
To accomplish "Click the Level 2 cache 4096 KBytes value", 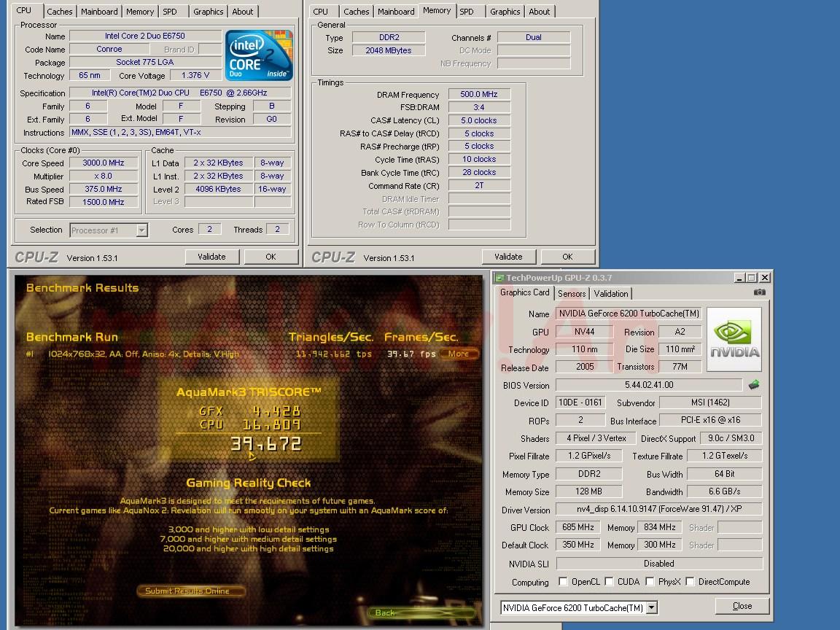I will pyautogui.click(x=218, y=189).
